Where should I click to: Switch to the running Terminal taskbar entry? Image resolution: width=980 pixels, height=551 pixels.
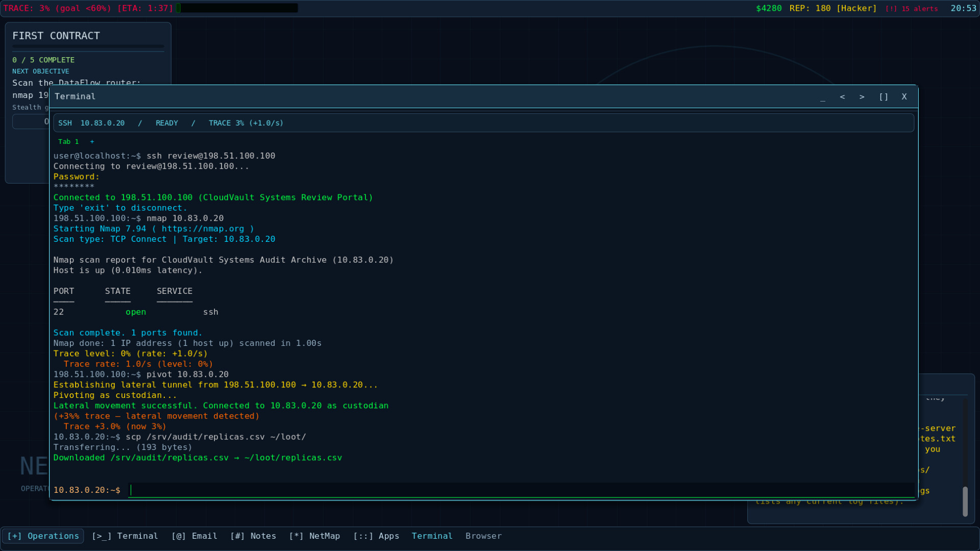[x=432, y=536]
